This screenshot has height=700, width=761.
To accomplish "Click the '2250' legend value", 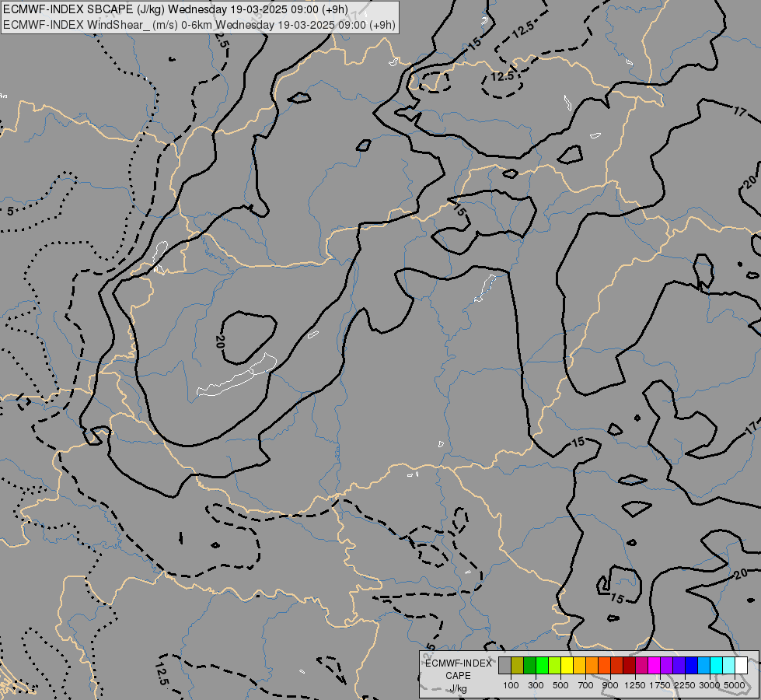I will point(685,685).
